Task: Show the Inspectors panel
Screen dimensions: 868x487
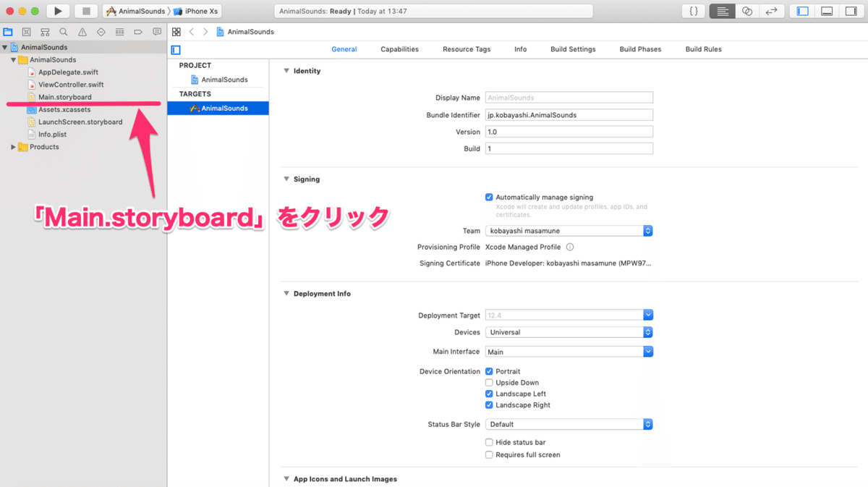Action: pos(852,11)
